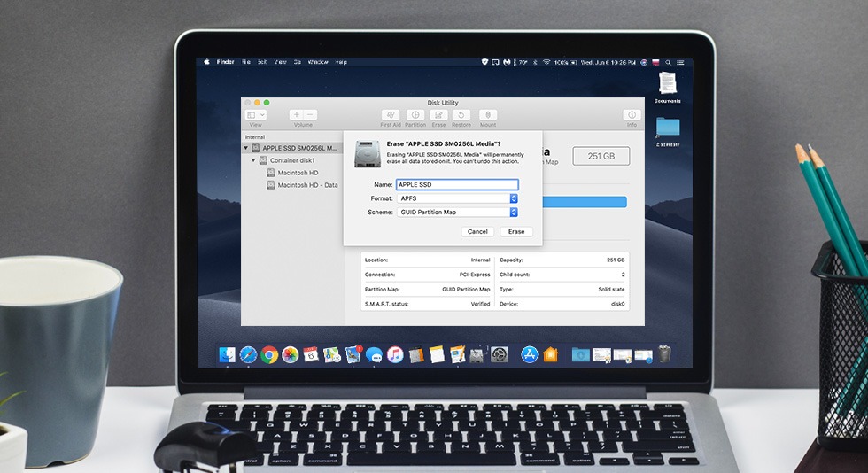
Task: Click the Restore toolbar icon
Action: [x=461, y=114]
